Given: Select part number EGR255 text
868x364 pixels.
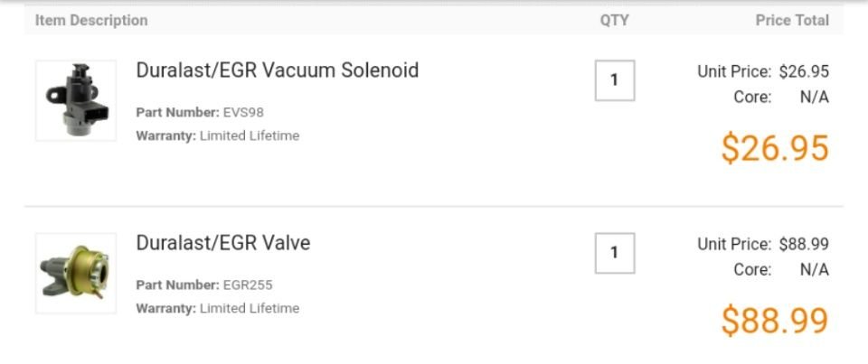Looking at the screenshot, I should click(x=248, y=285).
